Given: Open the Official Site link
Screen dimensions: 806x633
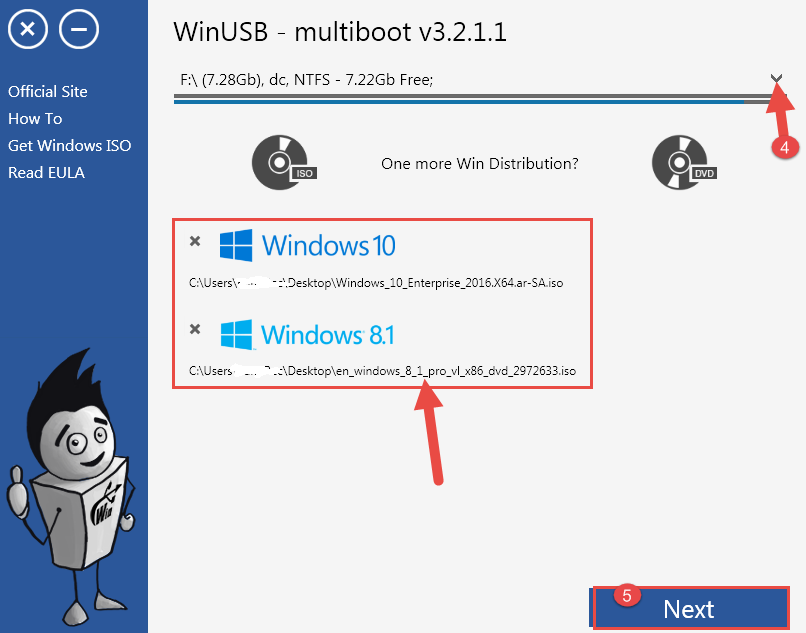Looking at the screenshot, I should (48, 92).
